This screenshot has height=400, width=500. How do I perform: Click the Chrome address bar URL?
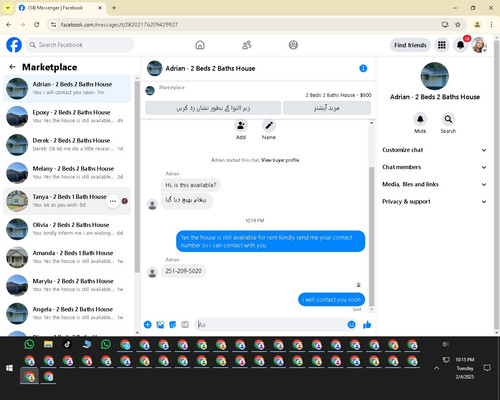pyautogui.click(x=119, y=25)
